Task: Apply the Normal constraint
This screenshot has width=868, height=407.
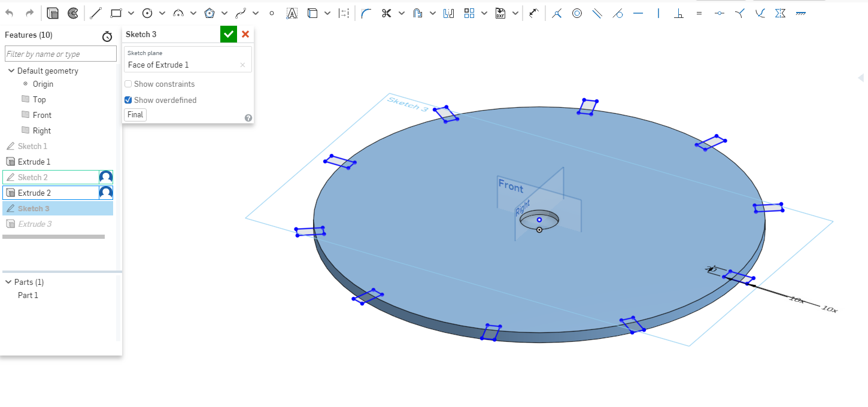Action: coord(740,13)
